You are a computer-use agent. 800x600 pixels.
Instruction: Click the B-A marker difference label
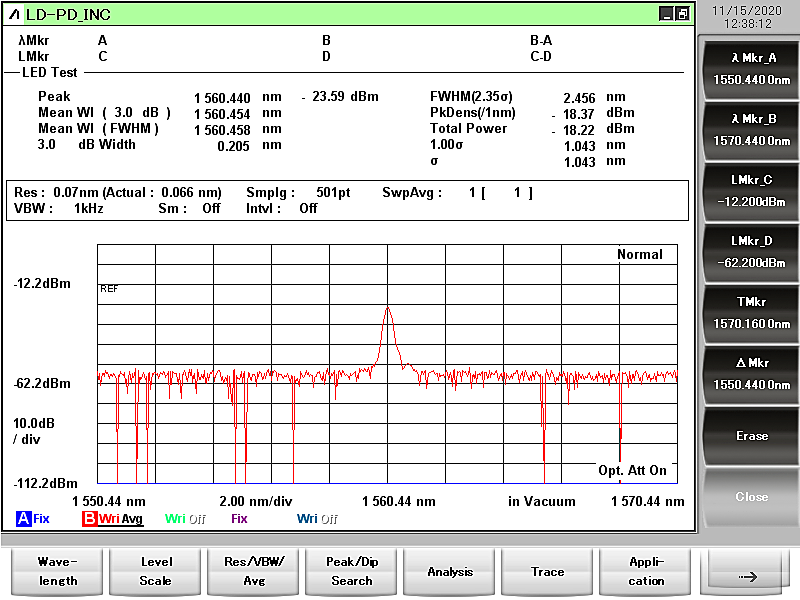click(541, 40)
